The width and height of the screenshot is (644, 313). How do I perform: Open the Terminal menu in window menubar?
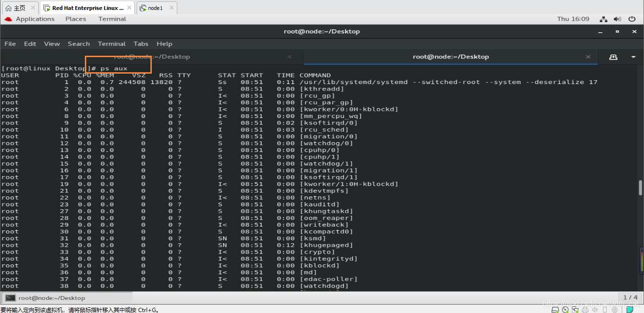coord(112,43)
